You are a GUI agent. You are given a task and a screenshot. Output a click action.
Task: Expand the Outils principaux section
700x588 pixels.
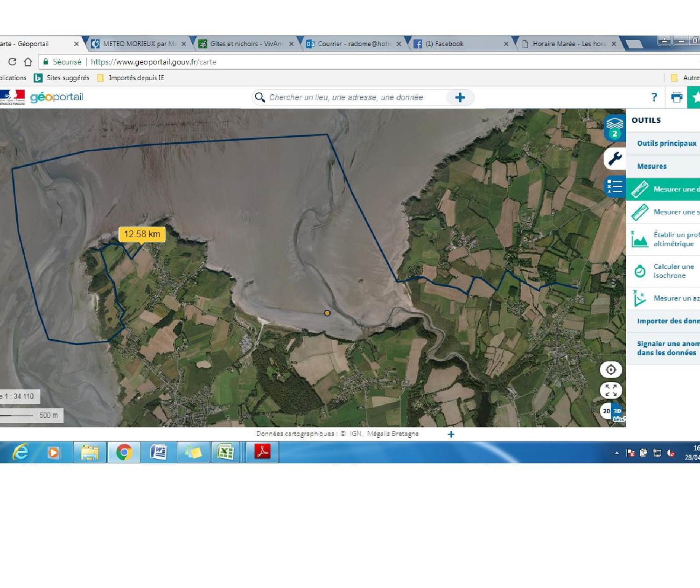point(666,144)
